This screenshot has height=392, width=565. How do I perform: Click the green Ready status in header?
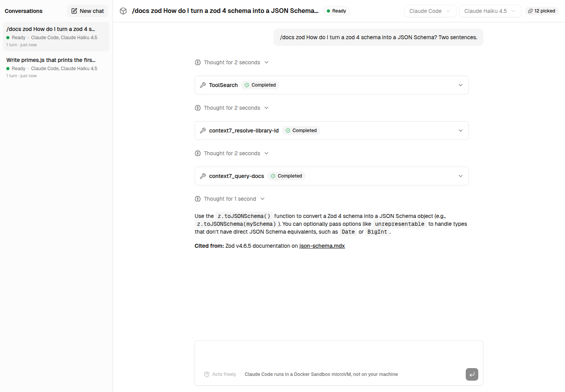[336, 11]
